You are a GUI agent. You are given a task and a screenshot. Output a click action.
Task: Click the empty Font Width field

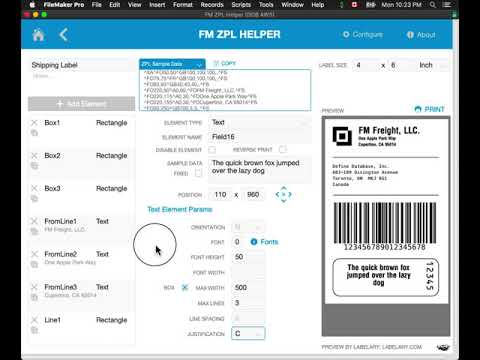248,273
